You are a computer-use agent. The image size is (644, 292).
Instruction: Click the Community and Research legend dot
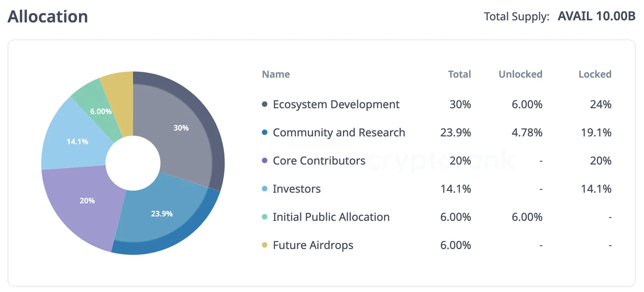point(264,132)
